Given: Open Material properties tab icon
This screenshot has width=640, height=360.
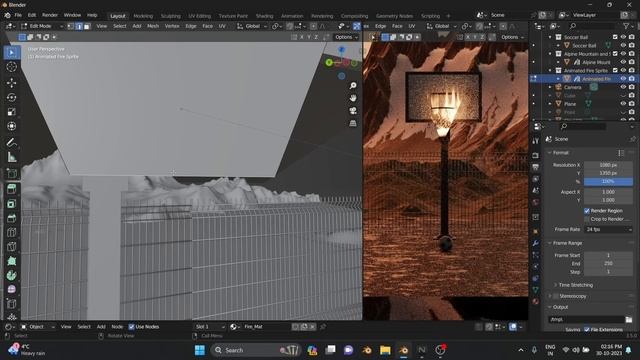Looking at the screenshot, I should 536,301.
